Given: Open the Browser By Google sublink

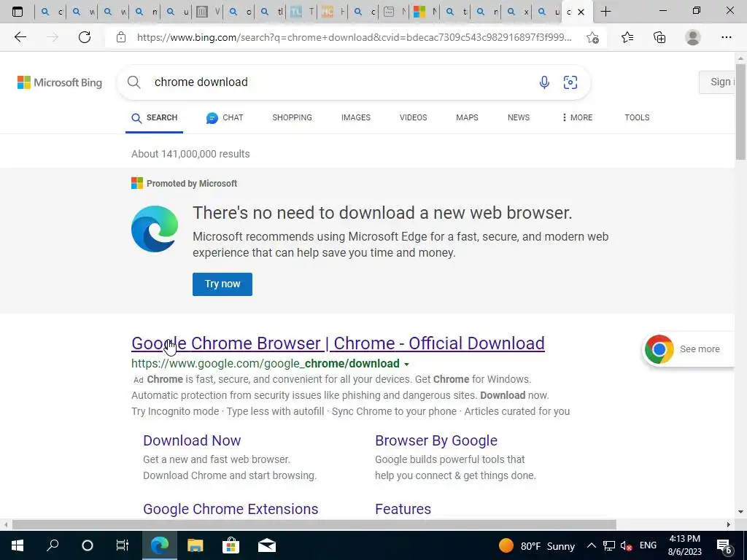Looking at the screenshot, I should tap(436, 440).
